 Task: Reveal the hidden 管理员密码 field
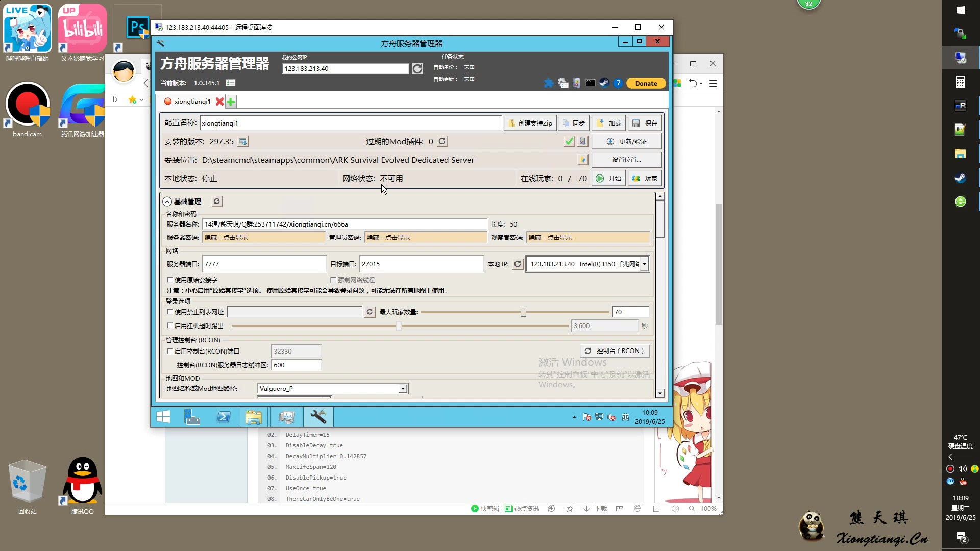426,238
